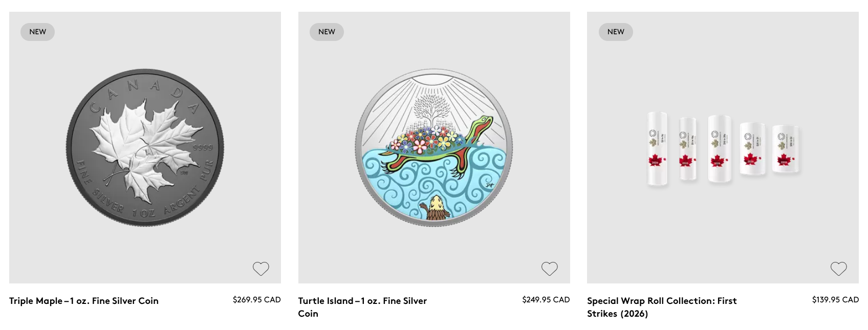This screenshot has height=330, width=868.
Task: Select the leftmost coin roll in the collection
Action: (x=657, y=149)
